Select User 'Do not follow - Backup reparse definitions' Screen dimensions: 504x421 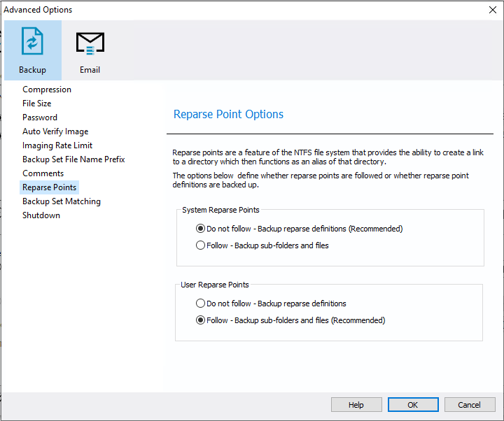(271, 304)
